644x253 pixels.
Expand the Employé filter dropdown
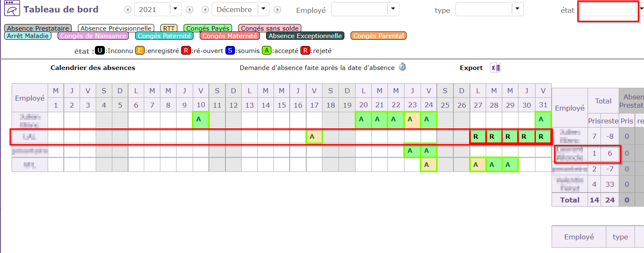pyautogui.click(x=393, y=9)
